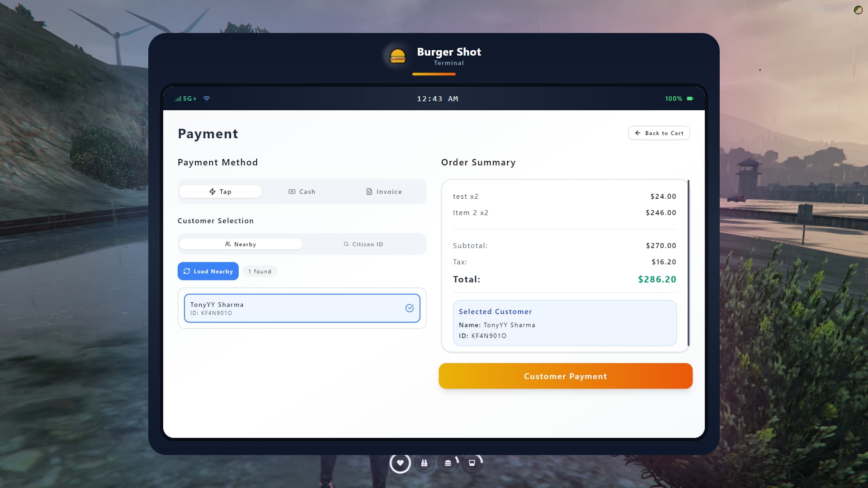Click the armor vest HUD icon
This screenshot has width=868, height=488.
click(x=424, y=463)
